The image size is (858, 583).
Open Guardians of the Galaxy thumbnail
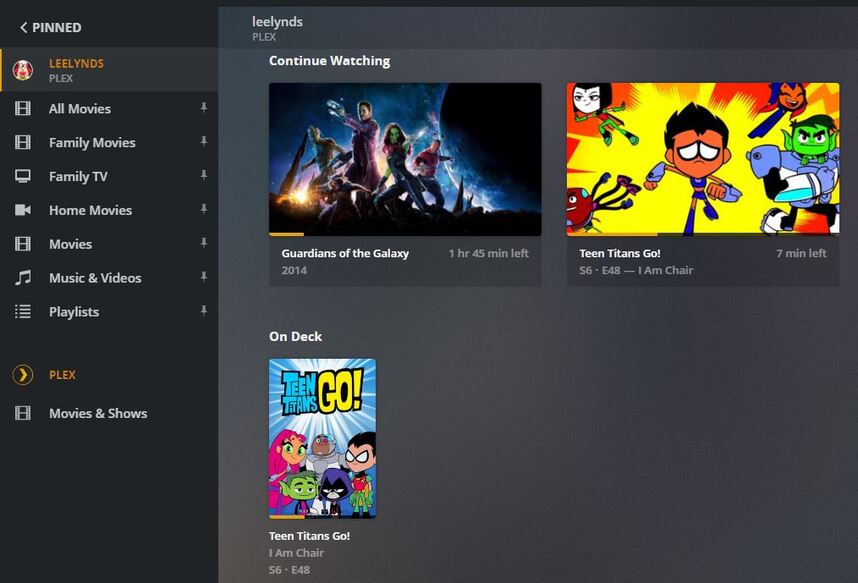pyautogui.click(x=405, y=159)
